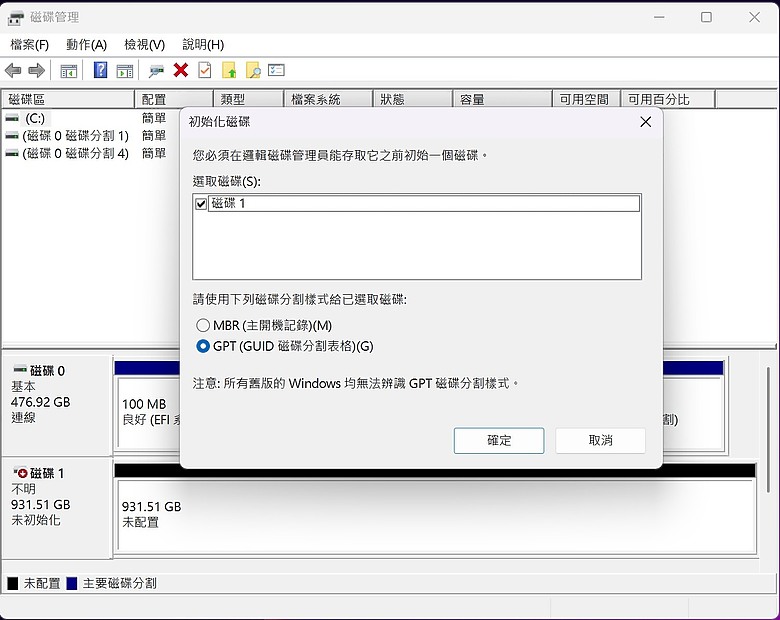Confirm with the 確定 button
This screenshot has height=620, width=780.
[499, 440]
